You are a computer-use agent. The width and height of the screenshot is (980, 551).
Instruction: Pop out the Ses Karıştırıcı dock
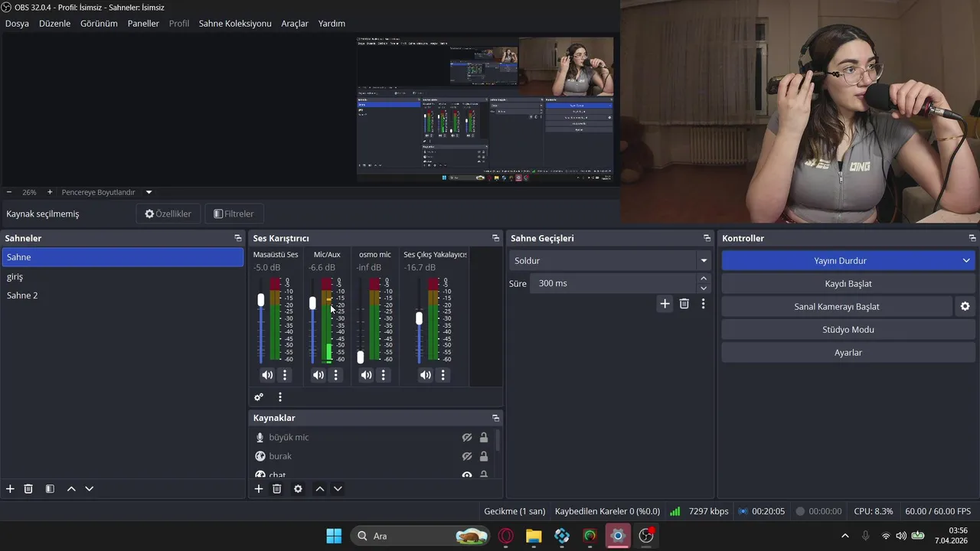[496, 238]
